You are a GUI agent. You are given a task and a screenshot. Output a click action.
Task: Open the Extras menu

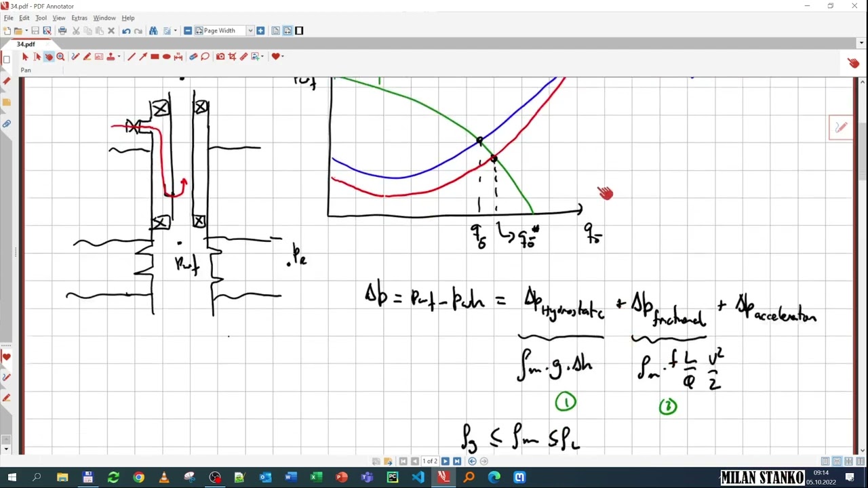[x=79, y=18]
